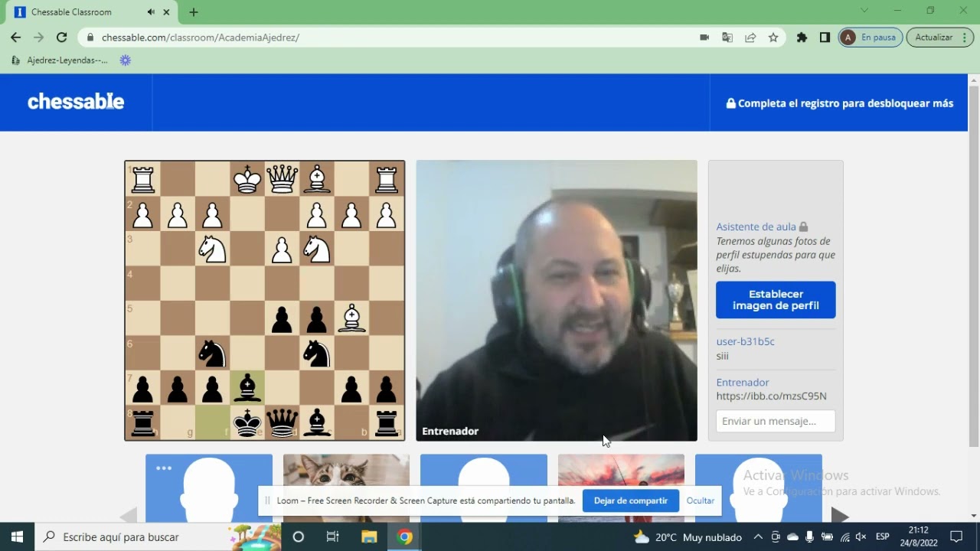Toggle the Chrome side panel icon
This screenshot has width=980, height=551.
click(825, 37)
